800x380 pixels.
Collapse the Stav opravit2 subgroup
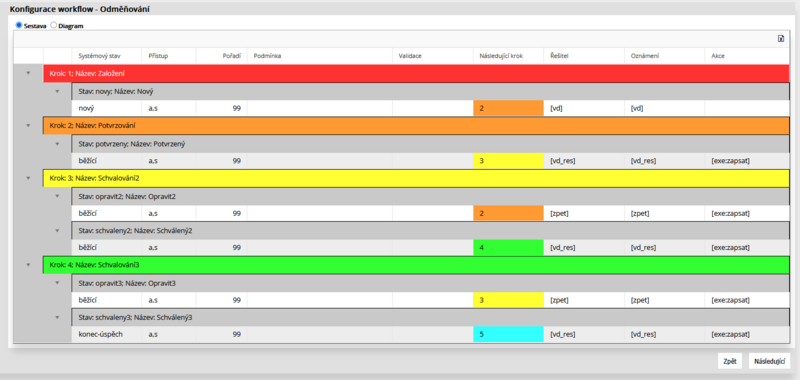tap(57, 196)
